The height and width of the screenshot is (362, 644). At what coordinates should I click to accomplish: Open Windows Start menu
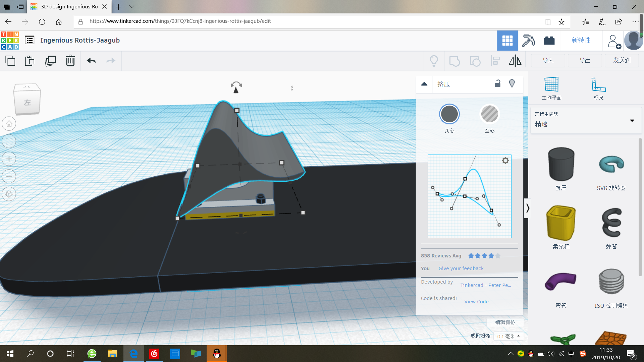tap(10, 354)
